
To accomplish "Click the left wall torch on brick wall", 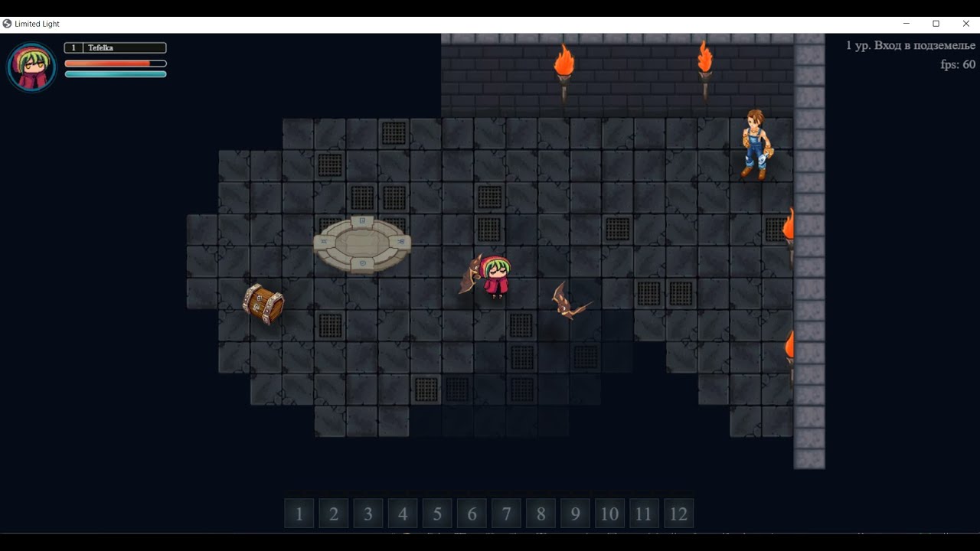I will point(564,73).
